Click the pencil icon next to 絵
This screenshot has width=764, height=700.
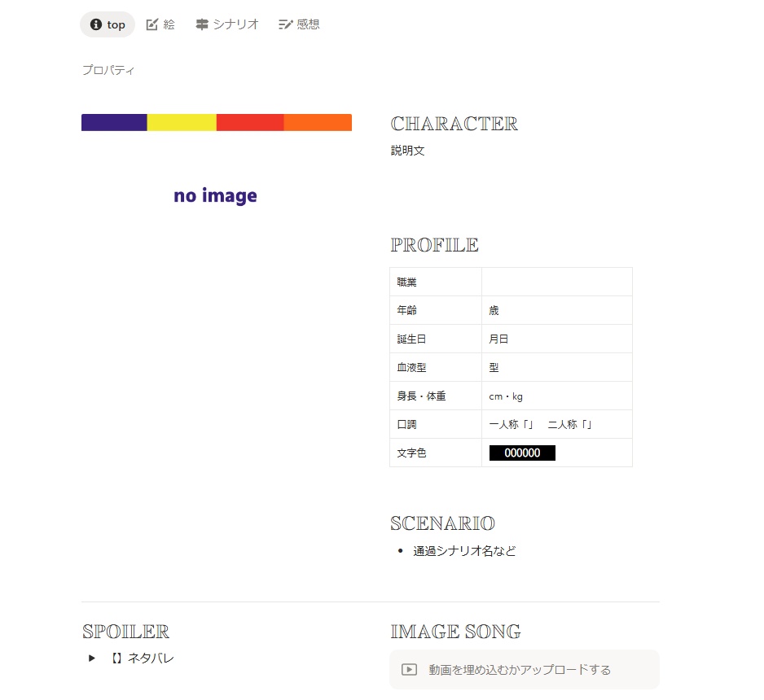pos(151,24)
